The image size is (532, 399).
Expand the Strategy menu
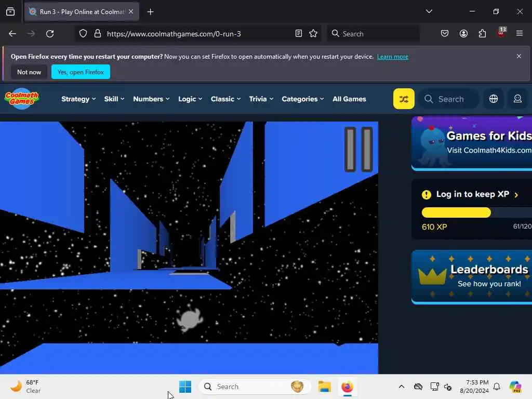(x=78, y=99)
